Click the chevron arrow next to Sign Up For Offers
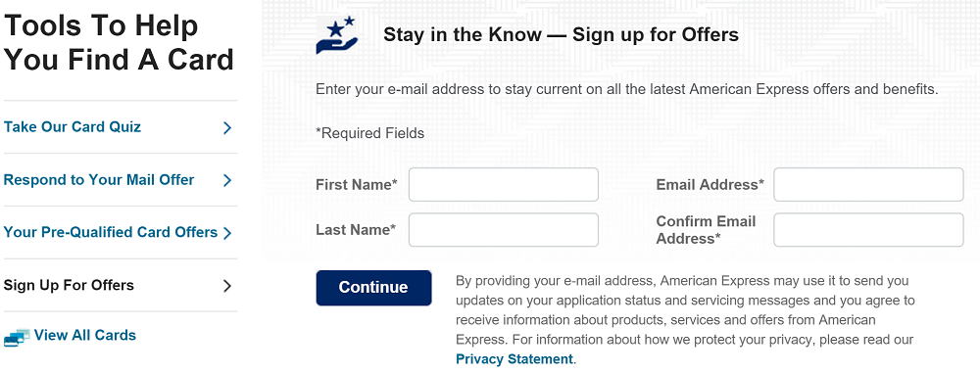Image resolution: width=980 pixels, height=374 pixels. tap(227, 286)
